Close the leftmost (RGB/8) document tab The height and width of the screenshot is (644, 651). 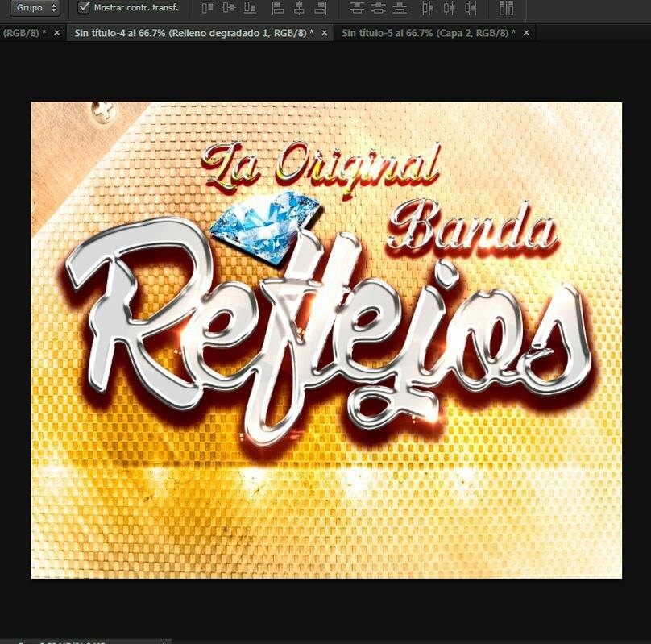click(x=57, y=33)
